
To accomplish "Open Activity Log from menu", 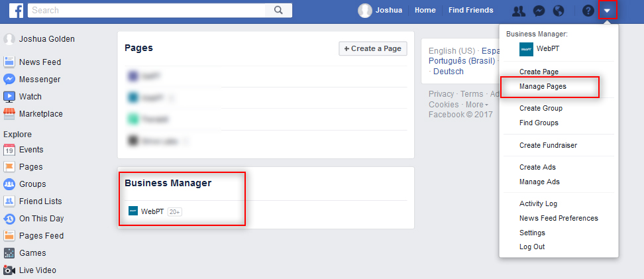I will (538, 204).
